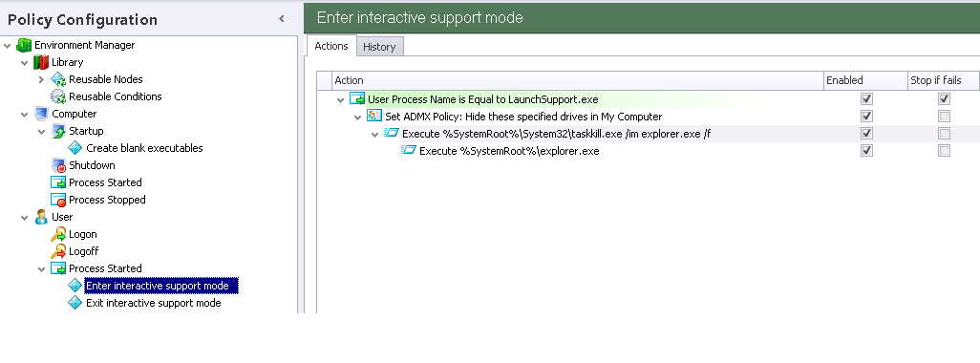The image size is (980, 363).
Task: Click the Reusable Conditions icon
Action: coord(58,96)
